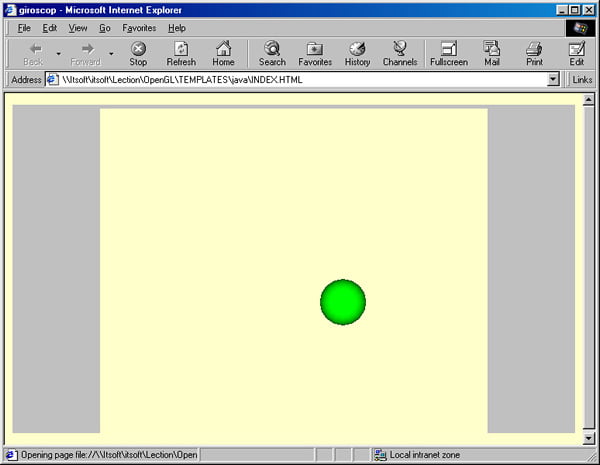Click the vertical scrollbar up arrow

(589, 100)
